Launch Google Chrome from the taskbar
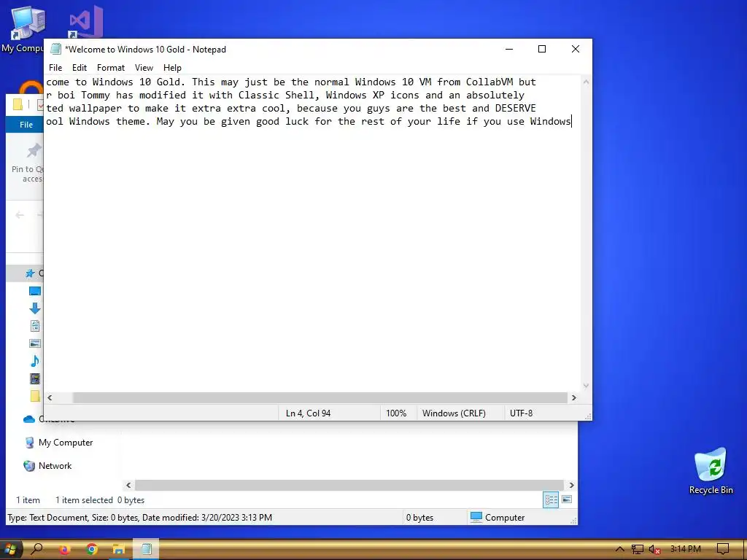Screen dimensions: 747x560 91,550
